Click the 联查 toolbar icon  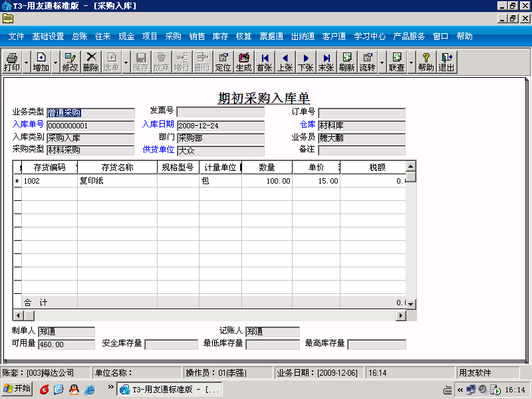(396, 62)
